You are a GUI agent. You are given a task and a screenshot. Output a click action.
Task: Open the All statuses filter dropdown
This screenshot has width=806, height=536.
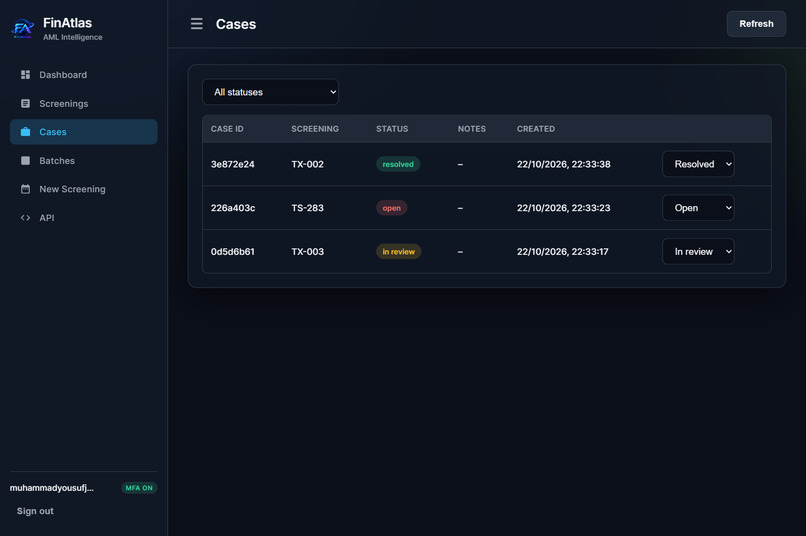click(270, 92)
